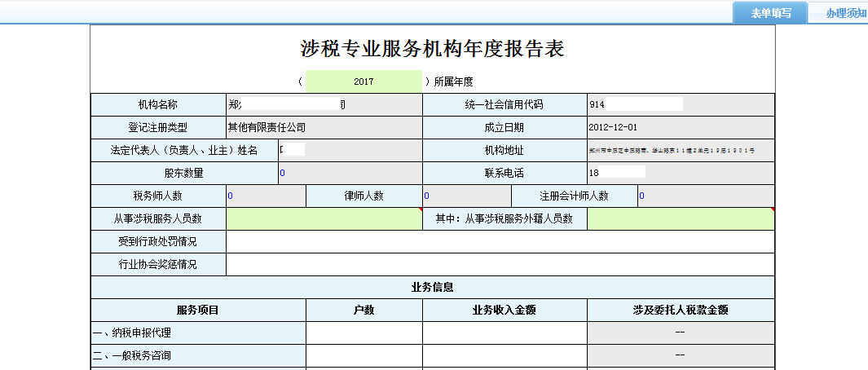Focus the green 从事涉税服务人员数 input
The height and width of the screenshot is (370, 868).
tap(324, 219)
